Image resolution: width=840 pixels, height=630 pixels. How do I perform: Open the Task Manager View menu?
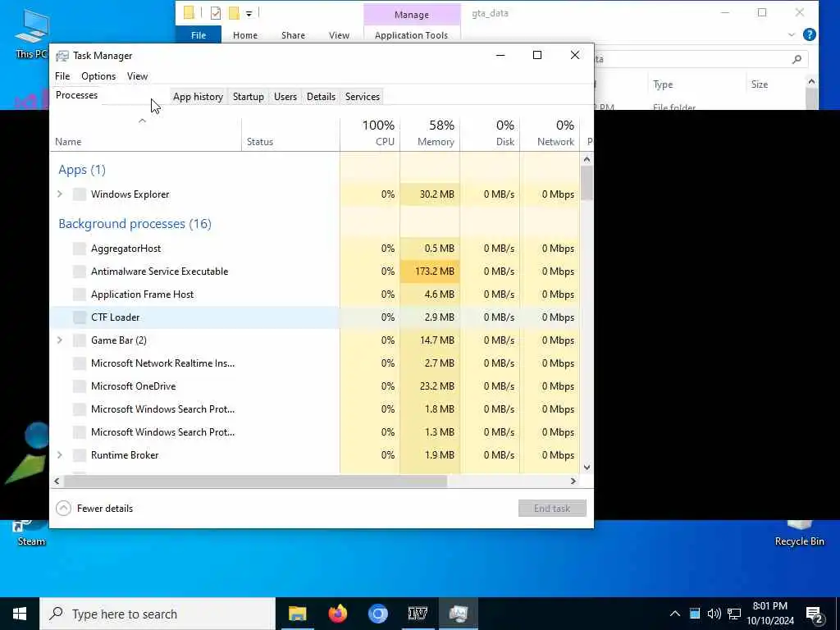point(137,76)
